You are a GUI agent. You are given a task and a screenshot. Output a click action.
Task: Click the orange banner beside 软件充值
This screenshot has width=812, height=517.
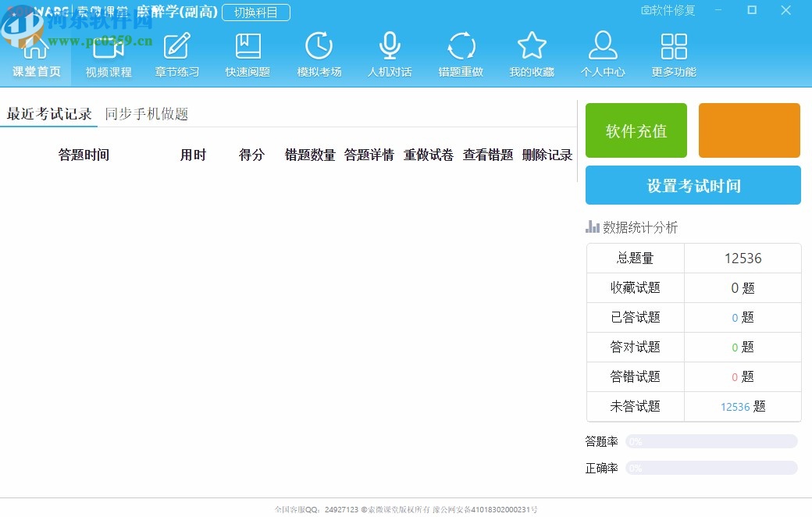[x=749, y=130]
